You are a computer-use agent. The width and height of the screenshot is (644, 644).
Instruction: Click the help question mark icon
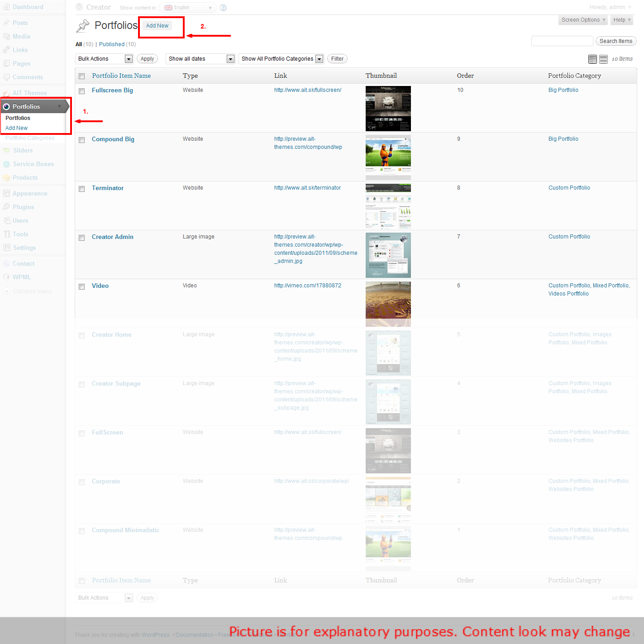click(x=223, y=8)
